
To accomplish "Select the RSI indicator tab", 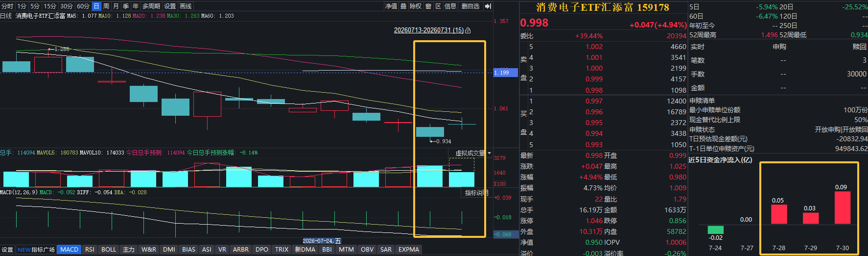I will pos(90,250).
